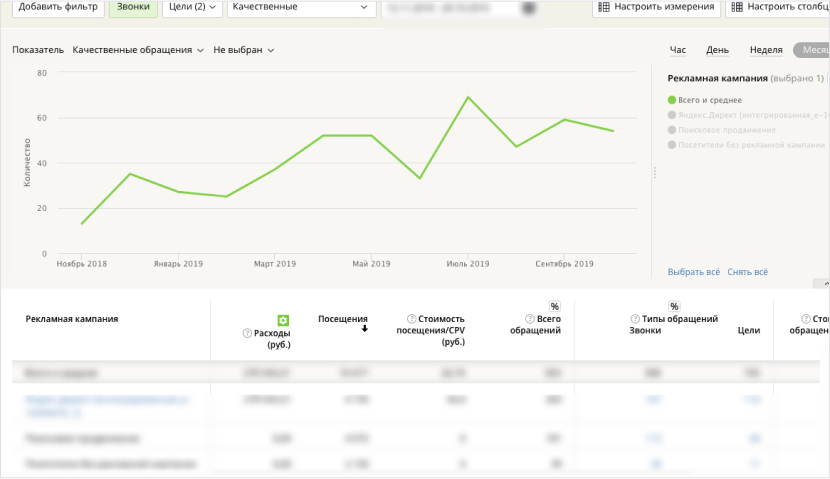
Task: Switch chart grouping to День
Action: tap(717, 50)
